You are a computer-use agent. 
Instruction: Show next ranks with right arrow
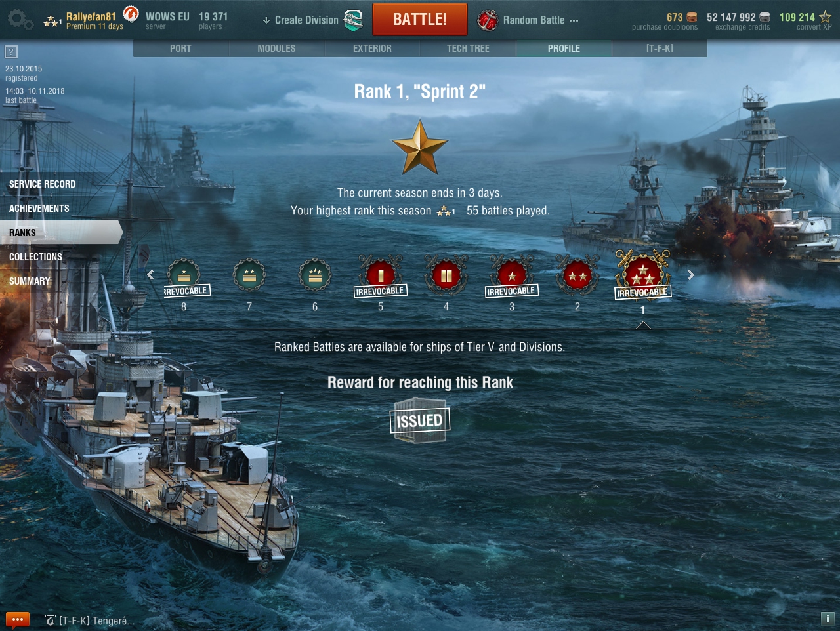pos(690,275)
